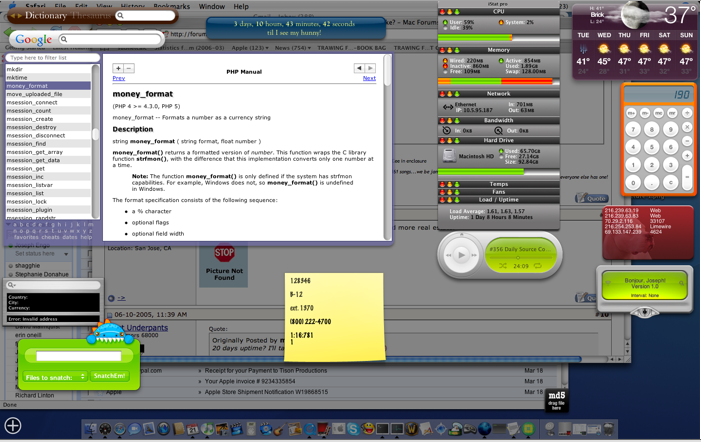The width and height of the screenshot is (701, 442).
Task: Click the Quote button in forum post
Action: coord(591,198)
